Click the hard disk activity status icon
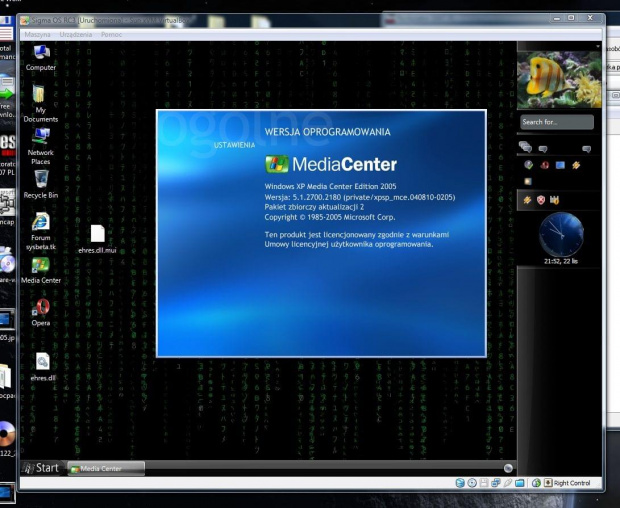Image resolution: width=620 pixels, height=508 pixels. pyautogui.click(x=460, y=483)
